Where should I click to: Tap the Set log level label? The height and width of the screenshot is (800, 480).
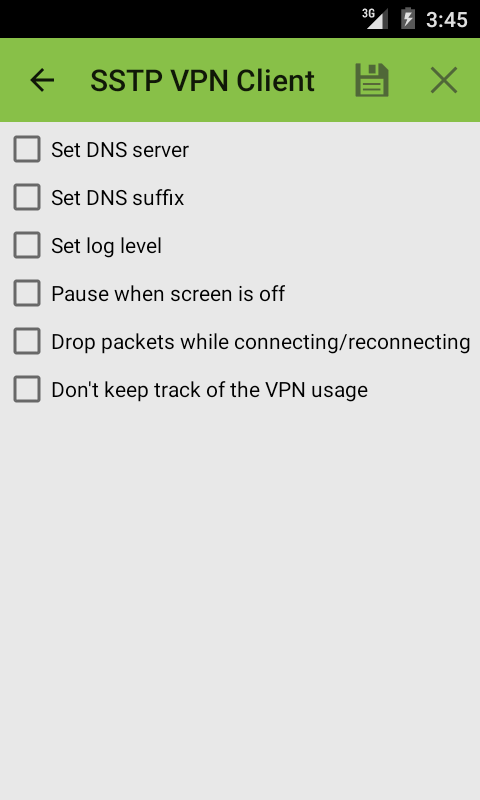[x=107, y=246]
